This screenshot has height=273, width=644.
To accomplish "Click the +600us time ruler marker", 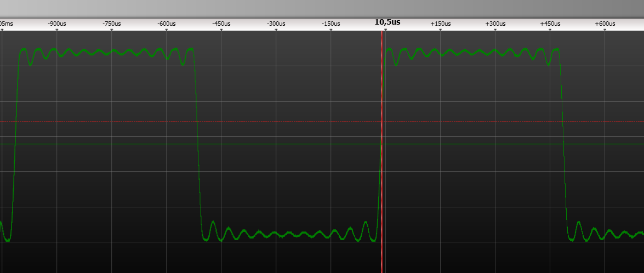I will (x=605, y=24).
